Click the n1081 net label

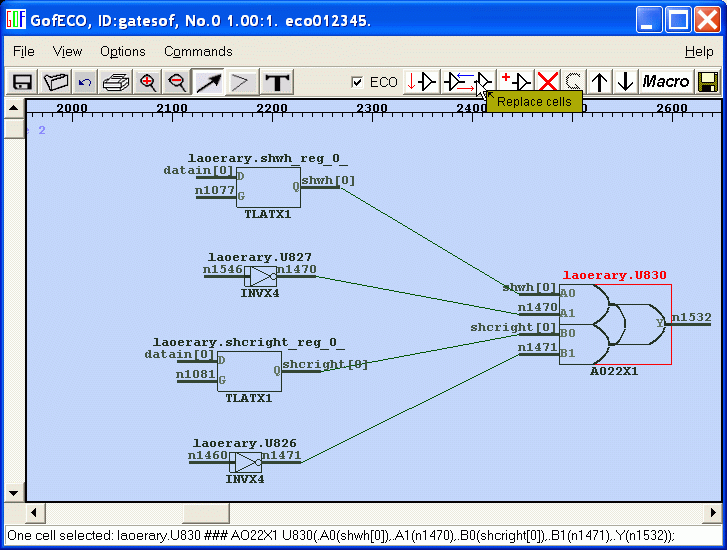[196, 374]
